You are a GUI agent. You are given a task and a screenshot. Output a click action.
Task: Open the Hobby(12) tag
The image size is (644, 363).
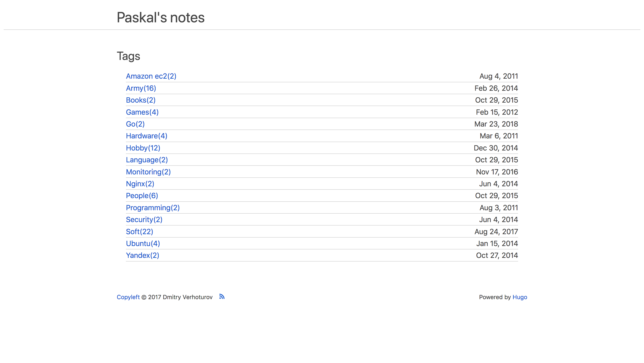[x=143, y=148]
